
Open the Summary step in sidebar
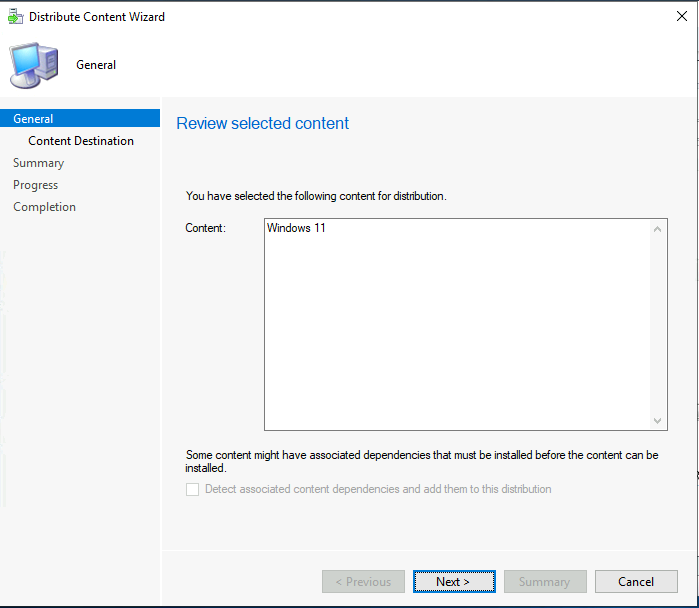[x=38, y=163]
